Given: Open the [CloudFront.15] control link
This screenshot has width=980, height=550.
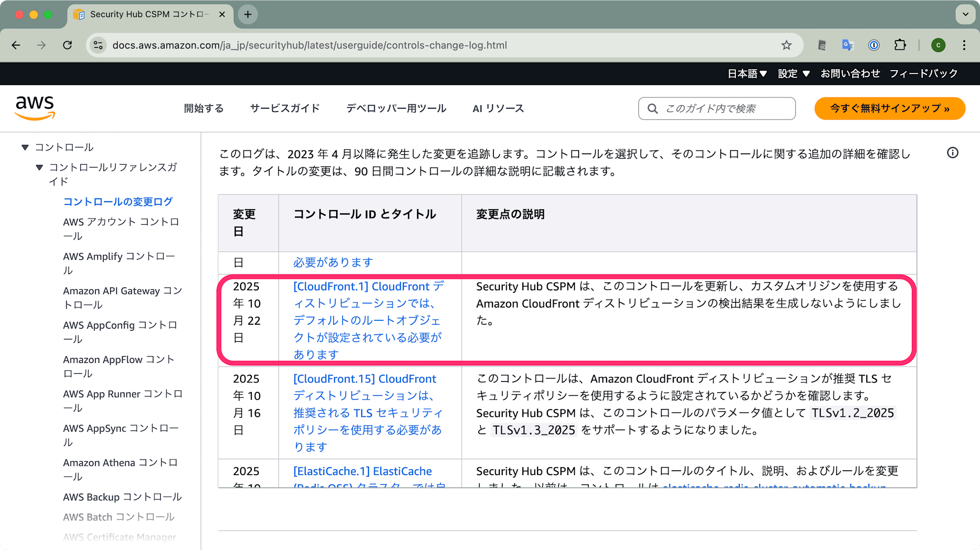Looking at the screenshot, I should click(x=368, y=413).
